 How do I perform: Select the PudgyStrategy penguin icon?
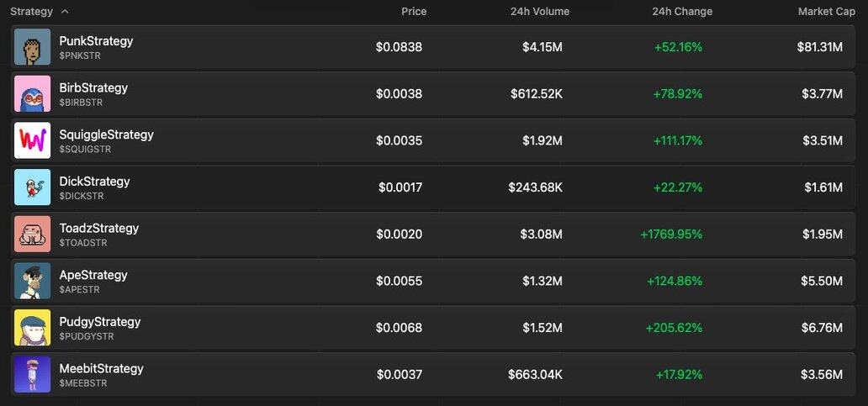32,328
